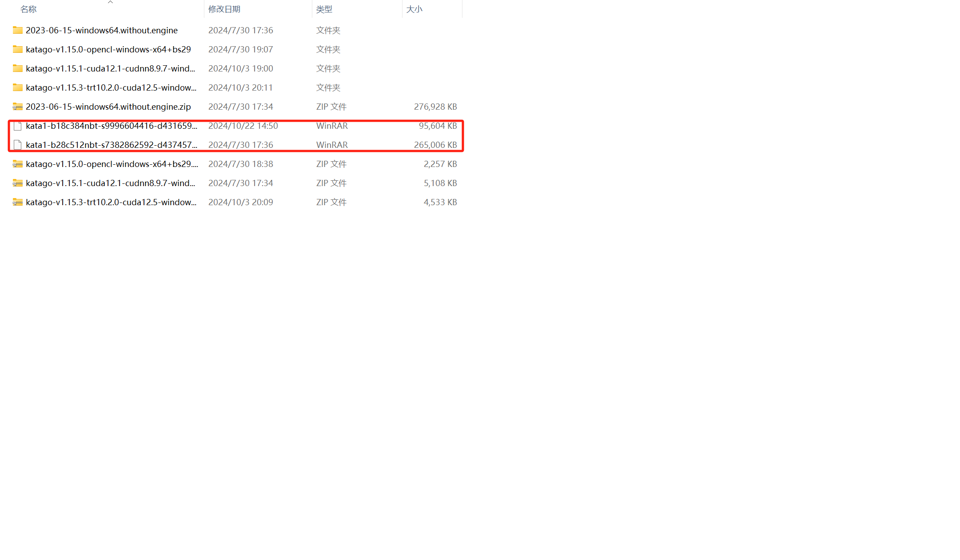
Task: Click folder icon of 2023-06-15-windows64.without.engine
Action: 18,30
